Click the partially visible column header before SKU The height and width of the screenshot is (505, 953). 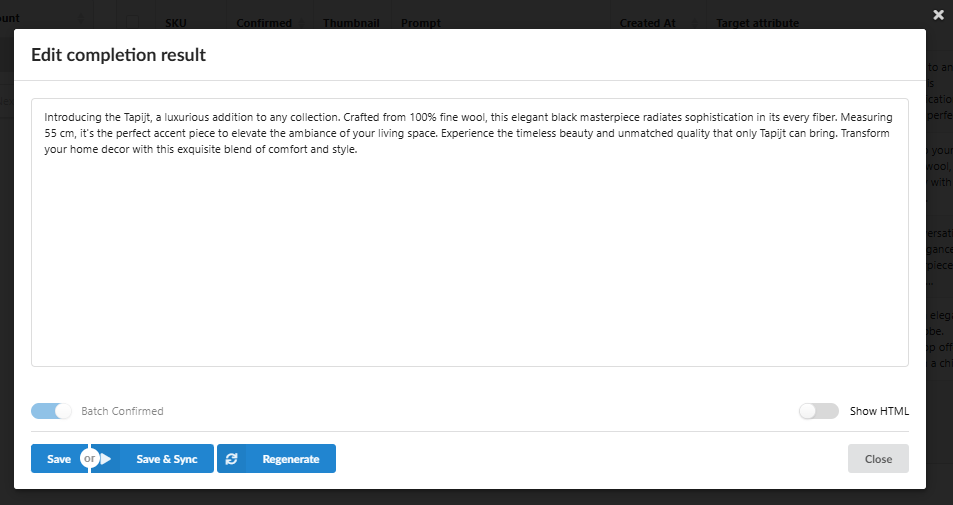coord(10,18)
